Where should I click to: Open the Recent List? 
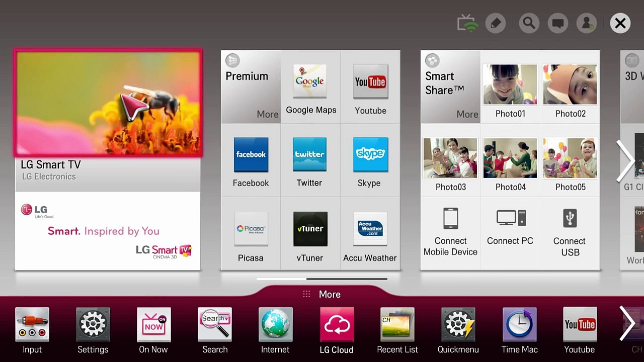(x=397, y=331)
